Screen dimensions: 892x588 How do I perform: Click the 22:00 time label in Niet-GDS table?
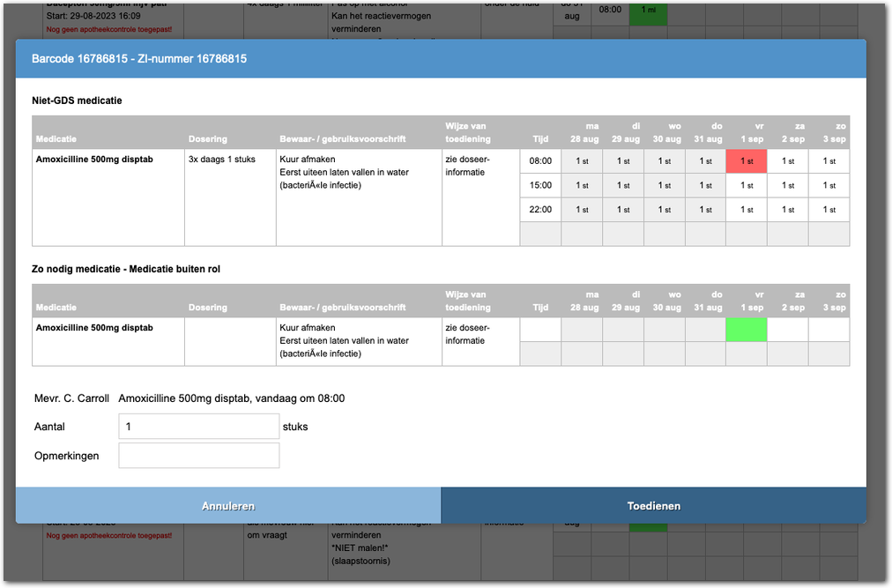(x=540, y=210)
